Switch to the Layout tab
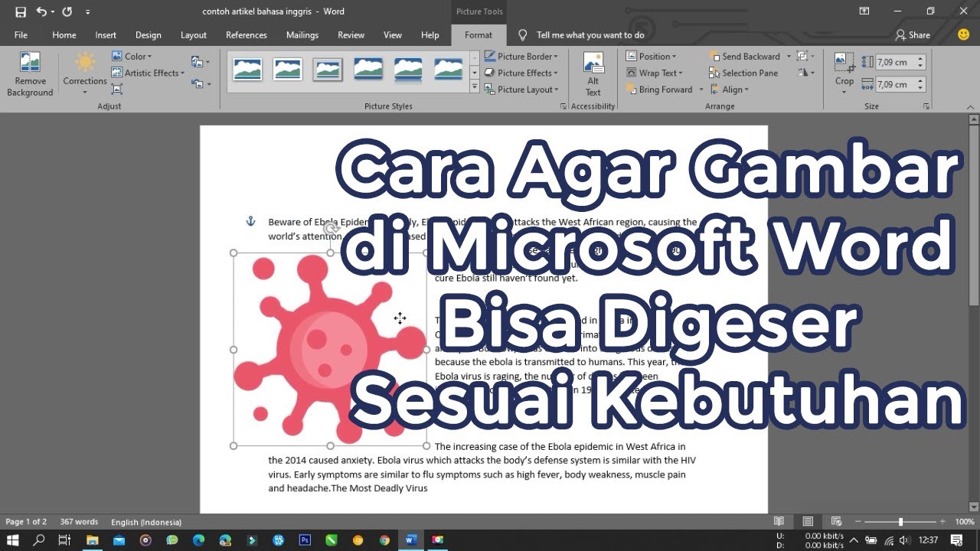The image size is (980, 551). [194, 35]
